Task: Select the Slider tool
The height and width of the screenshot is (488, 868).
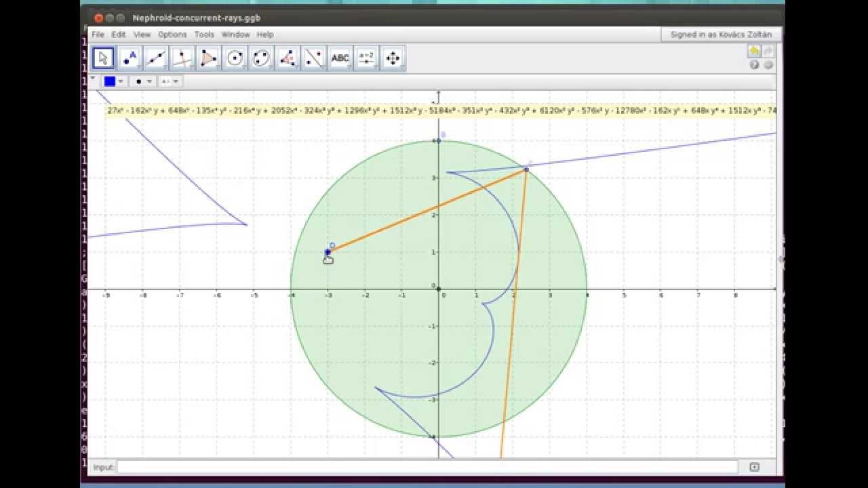Action: 367,58
